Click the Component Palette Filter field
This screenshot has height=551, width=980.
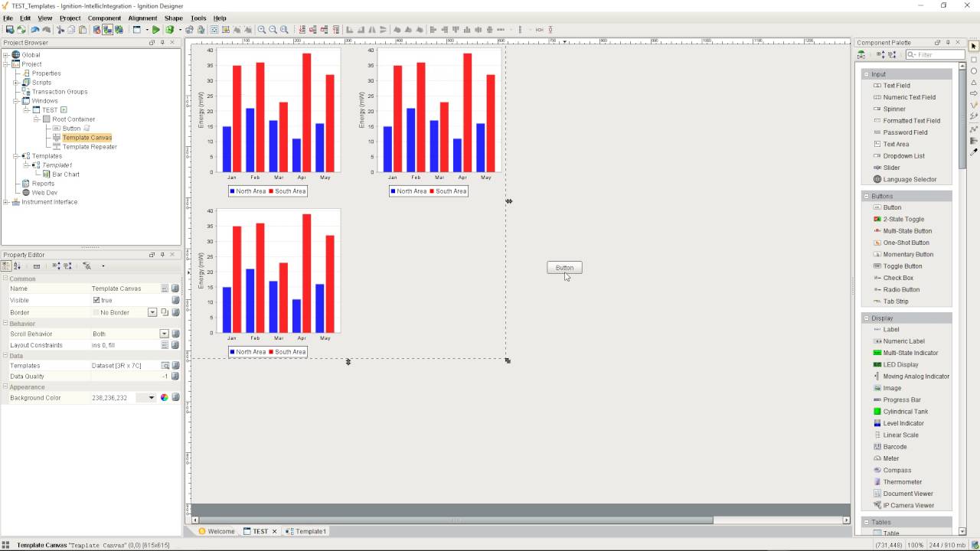[x=935, y=55]
